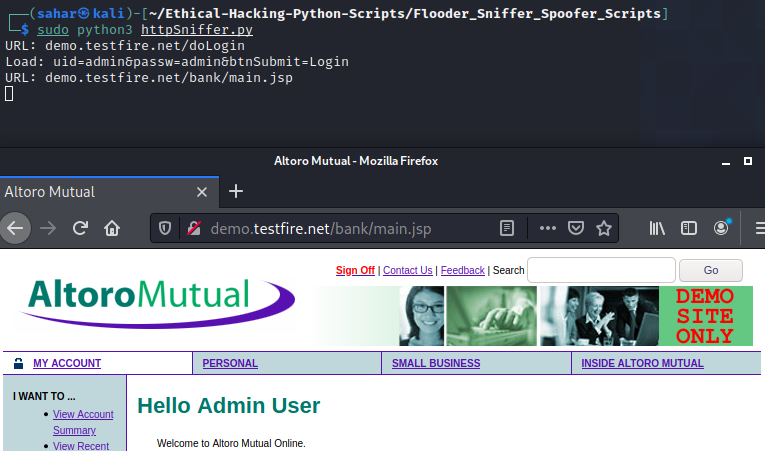
Task: Click the woman with glasses banner photo
Action: coord(422,316)
